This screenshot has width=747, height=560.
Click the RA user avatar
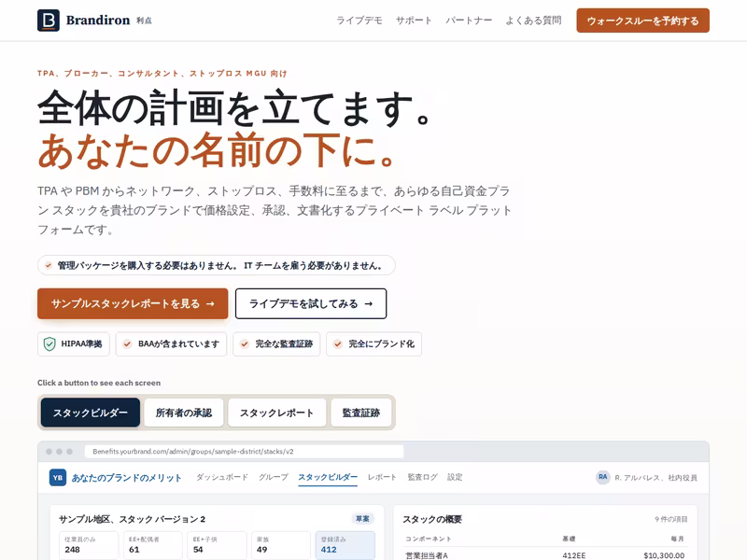point(602,477)
